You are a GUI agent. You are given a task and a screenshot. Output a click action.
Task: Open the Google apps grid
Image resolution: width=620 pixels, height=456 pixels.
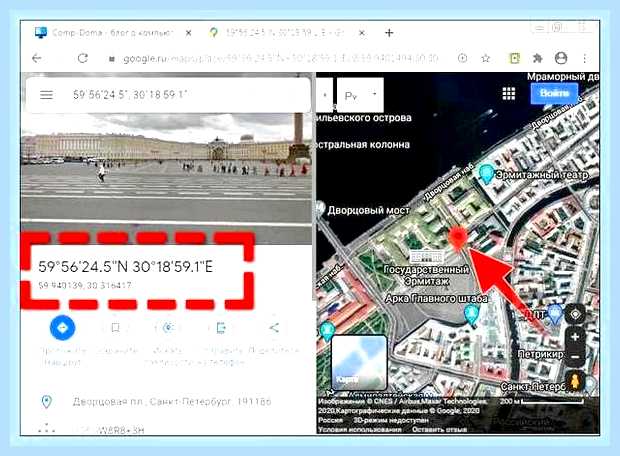tap(508, 93)
